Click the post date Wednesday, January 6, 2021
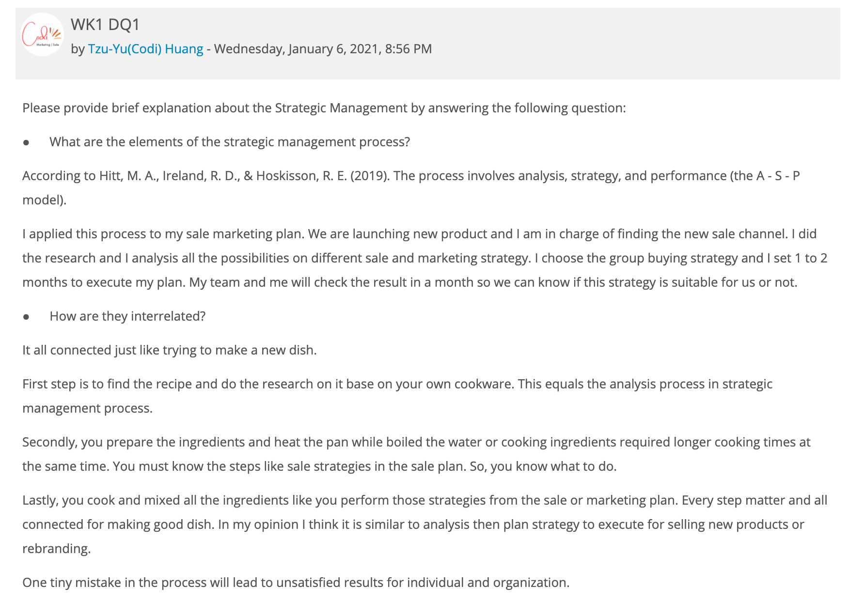 (x=296, y=49)
